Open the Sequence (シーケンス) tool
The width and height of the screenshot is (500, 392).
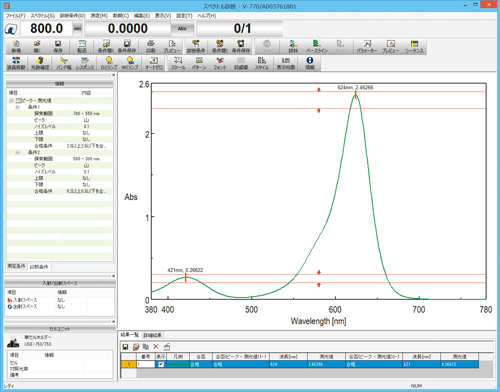tap(414, 46)
